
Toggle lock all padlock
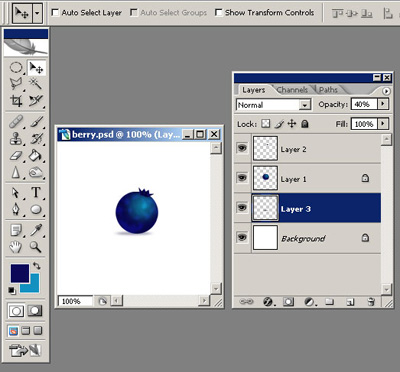pos(305,124)
